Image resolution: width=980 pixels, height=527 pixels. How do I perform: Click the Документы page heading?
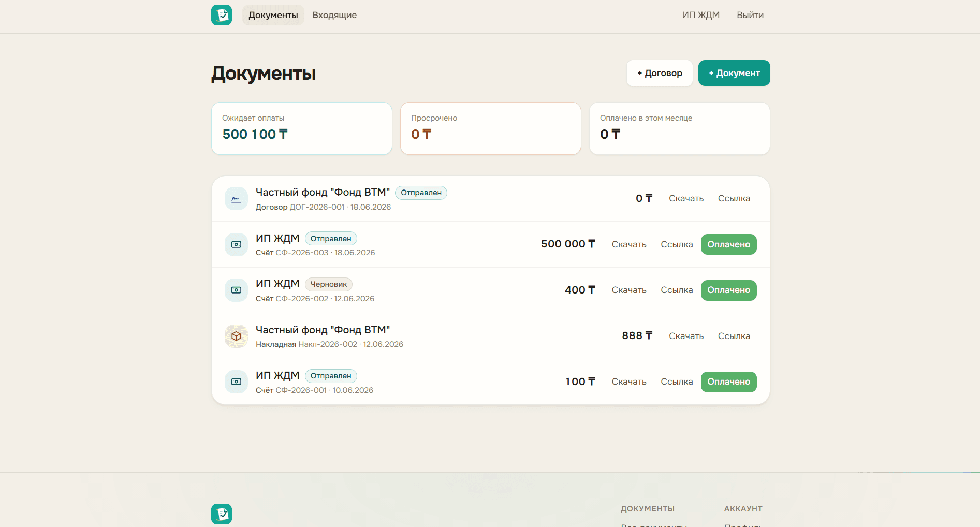coord(264,74)
